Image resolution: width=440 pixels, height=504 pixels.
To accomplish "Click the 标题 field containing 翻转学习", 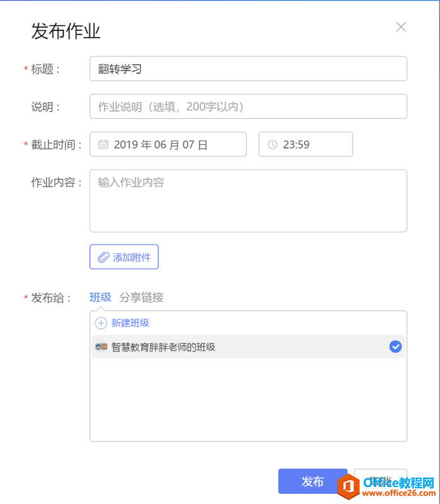I will (x=248, y=69).
